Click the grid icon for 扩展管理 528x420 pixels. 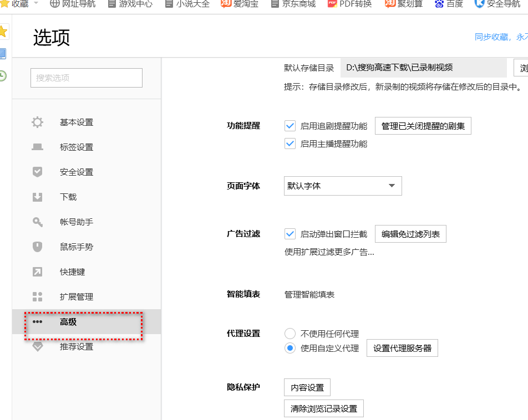[x=37, y=296]
